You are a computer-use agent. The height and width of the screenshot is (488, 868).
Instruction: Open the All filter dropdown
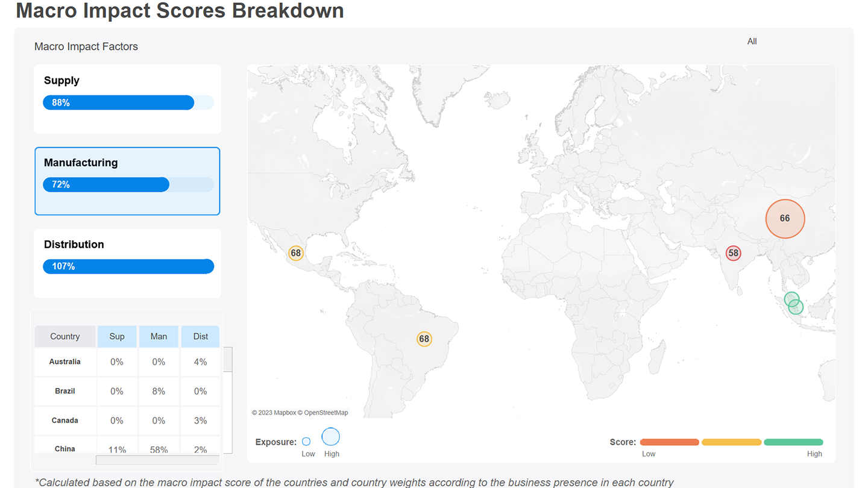752,42
